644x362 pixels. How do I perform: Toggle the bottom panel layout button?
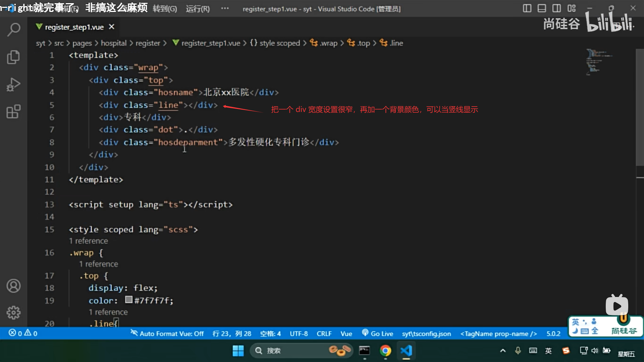coord(542,8)
